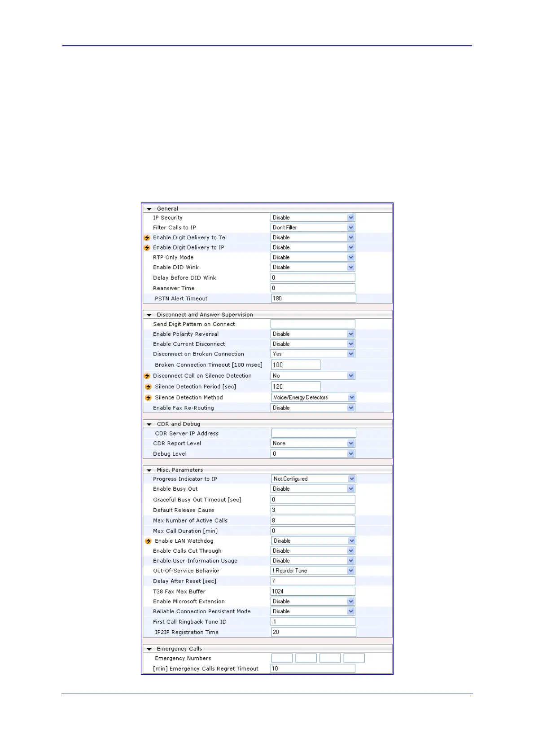
Task: Open Enable Calls Cut Through dropdown
Action: click(x=313, y=551)
